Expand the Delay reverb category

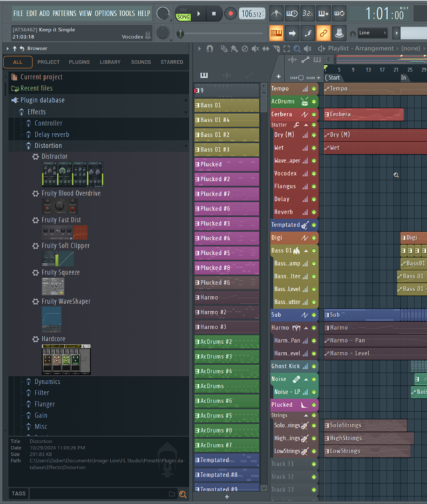pyautogui.click(x=52, y=134)
